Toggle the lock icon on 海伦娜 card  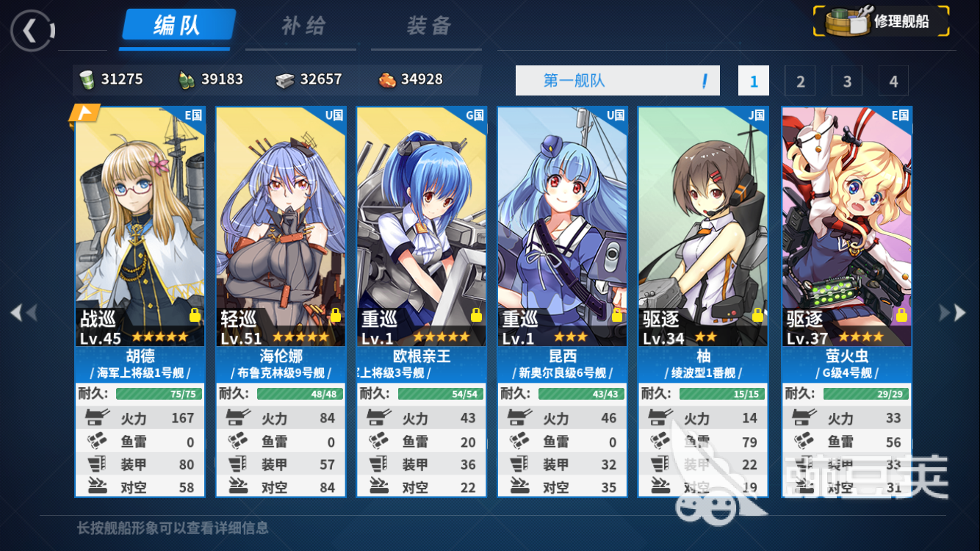pos(335,315)
